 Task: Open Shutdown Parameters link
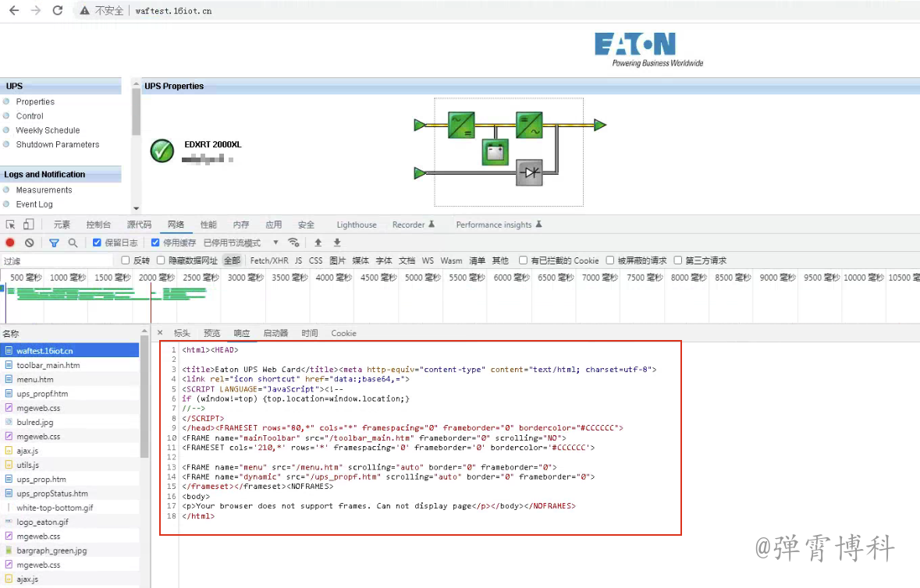click(58, 144)
